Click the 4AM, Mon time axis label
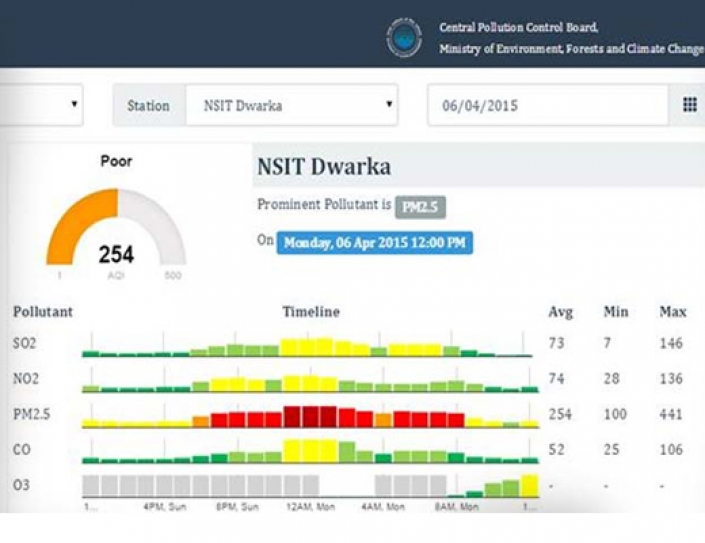705x543 pixels. 383,507
